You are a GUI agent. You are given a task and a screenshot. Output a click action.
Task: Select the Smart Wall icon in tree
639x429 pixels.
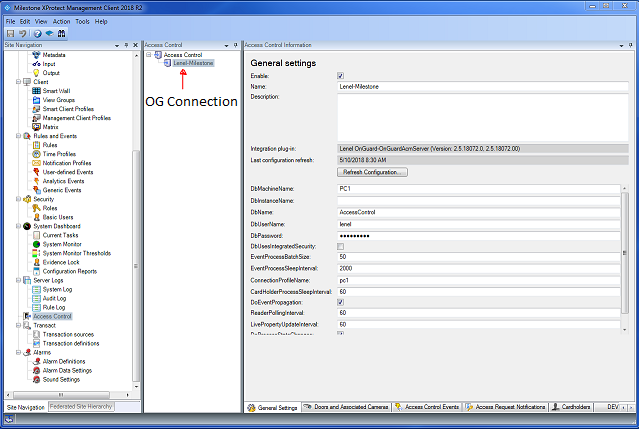point(36,91)
